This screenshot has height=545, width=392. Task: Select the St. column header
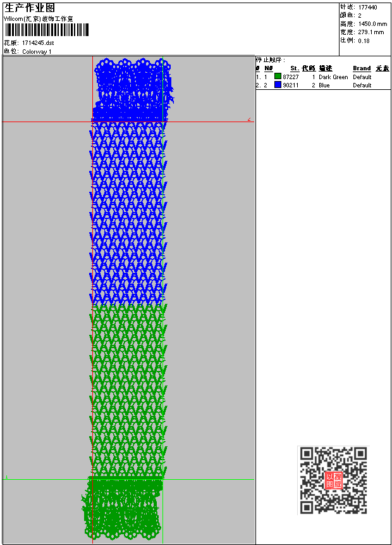[x=295, y=68]
